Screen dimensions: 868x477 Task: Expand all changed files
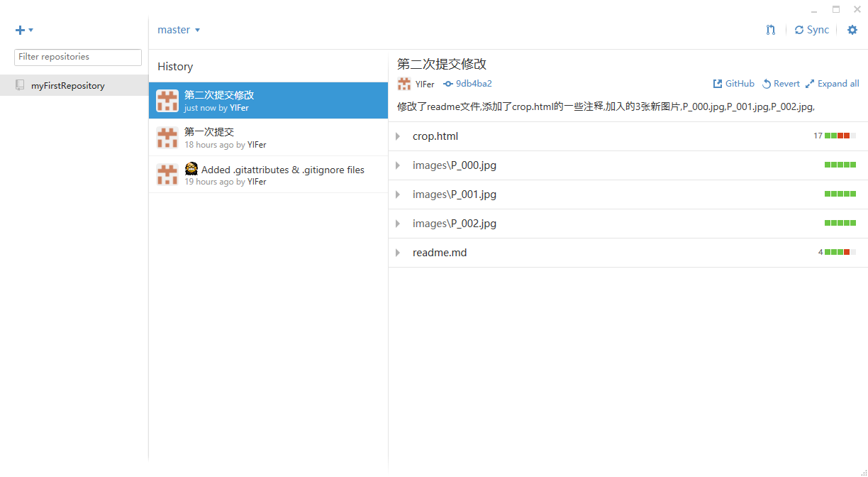832,84
